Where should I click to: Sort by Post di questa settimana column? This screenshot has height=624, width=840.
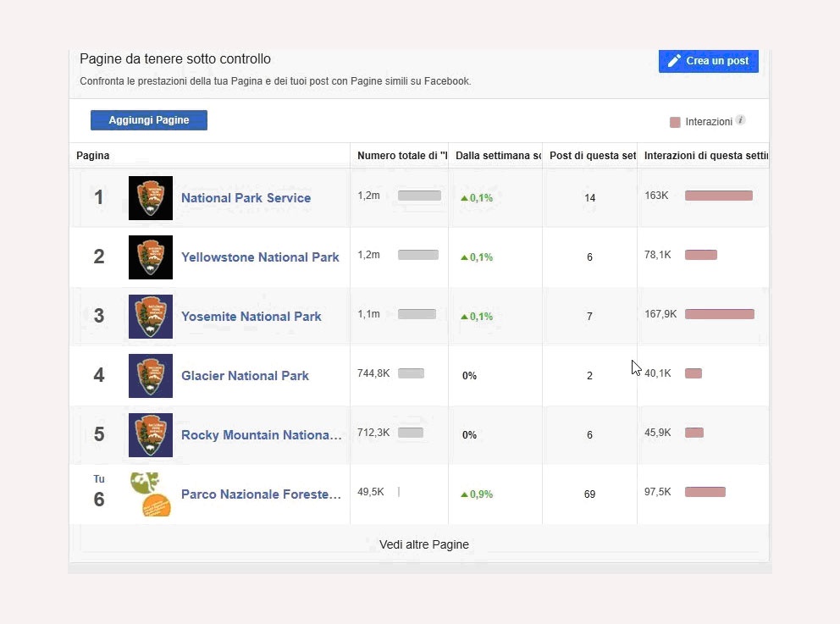pos(592,156)
